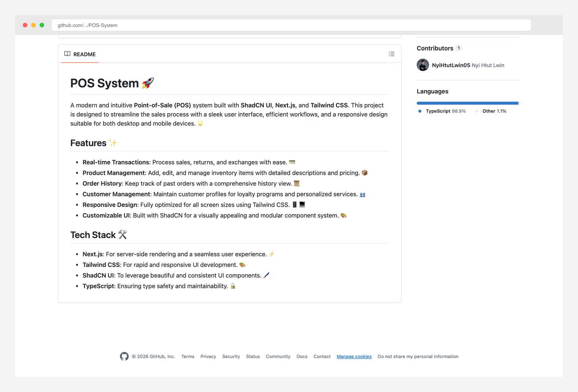The width and height of the screenshot is (578, 392).
Task: Click the lock emoji after TypeScript line
Action: (233, 286)
